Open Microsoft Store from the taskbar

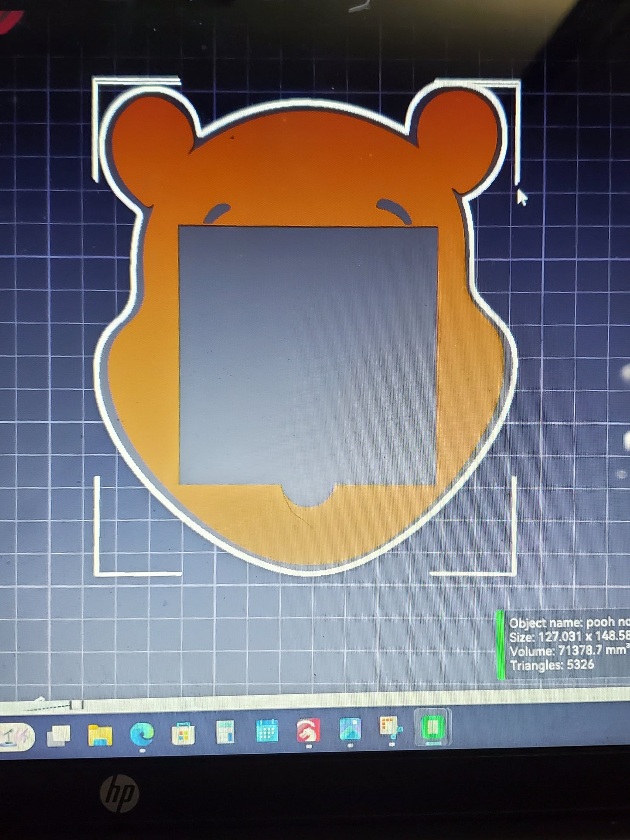click(x=183, y=734)
